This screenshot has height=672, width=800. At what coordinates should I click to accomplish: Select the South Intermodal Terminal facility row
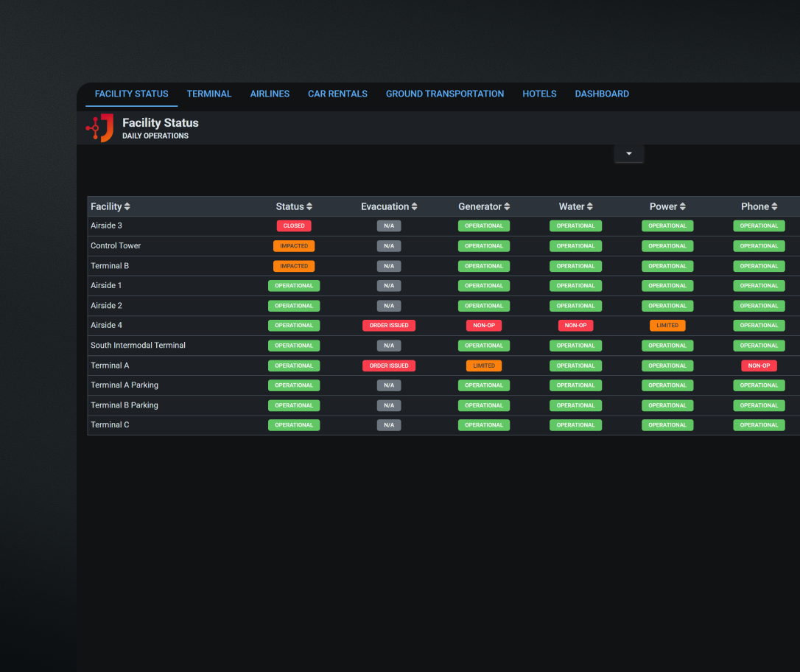138,346
